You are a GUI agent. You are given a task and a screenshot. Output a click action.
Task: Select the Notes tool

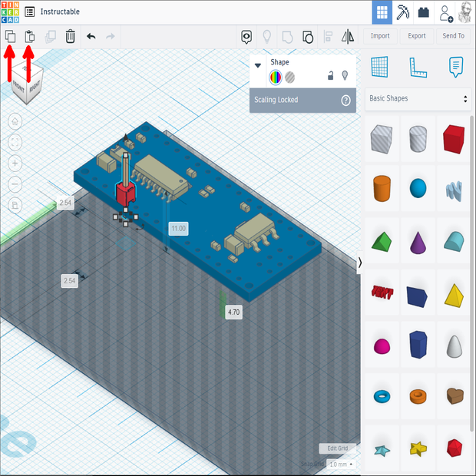click(x=456, y=67)
